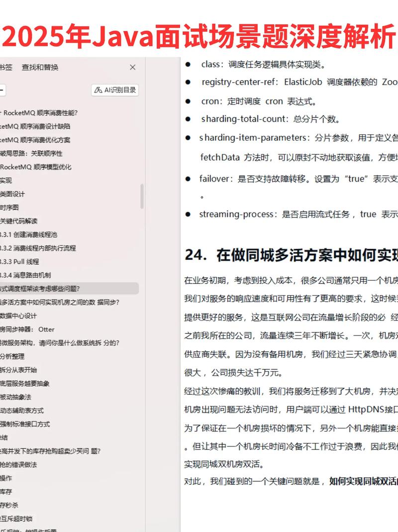This screenshot has height=532, width=398.
Task: Select 'RocketMQ 顺序消费优化方案' in outline
Action: click(36, 140)
